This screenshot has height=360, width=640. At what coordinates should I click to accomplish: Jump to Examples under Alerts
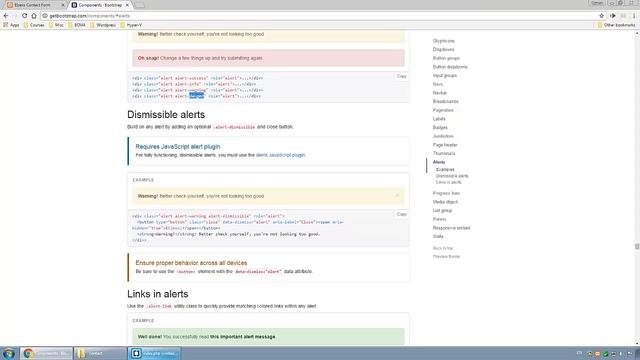point(445,169)
